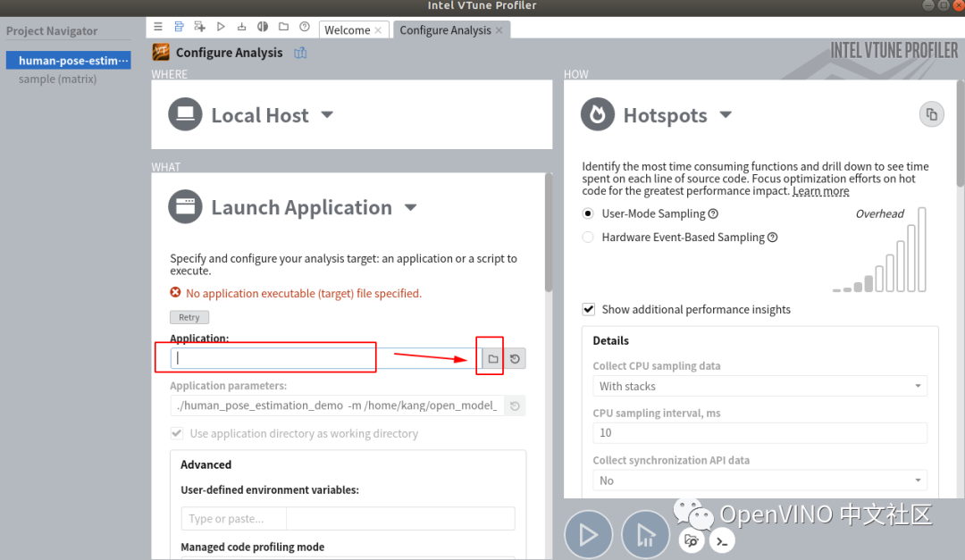Click the Open Result folder icon in the toolbar
This screenshot has height=560, width=965.
click(284, 27)
